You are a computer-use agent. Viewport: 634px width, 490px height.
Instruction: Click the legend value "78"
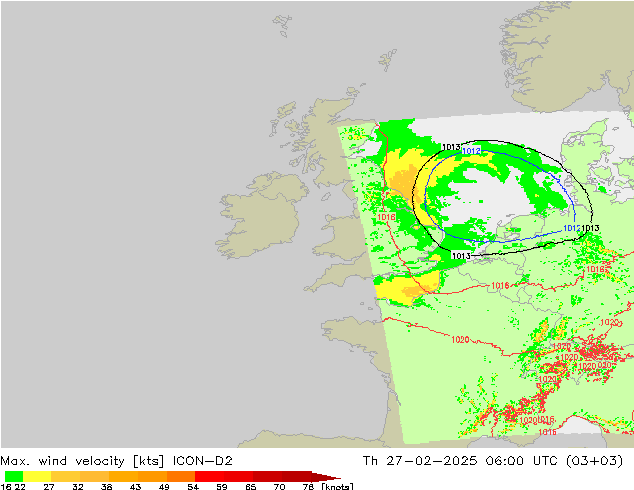[308, 486]
